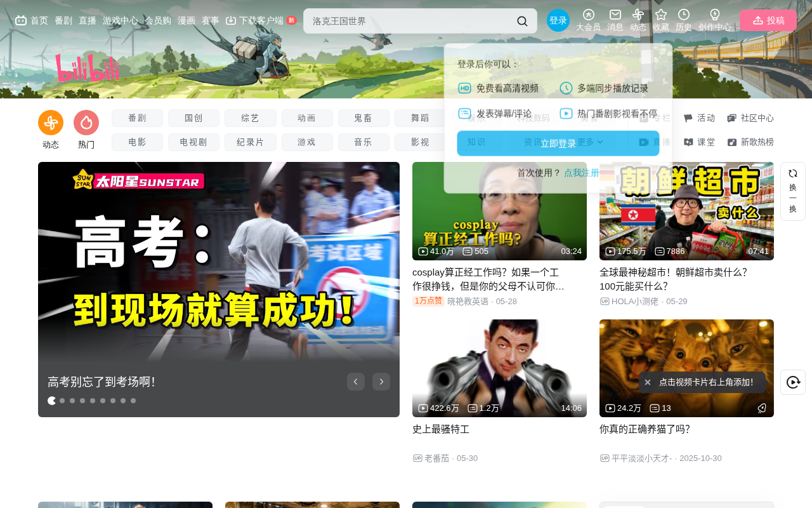Image resolution: width=812 pixels, height=508 pixels.
Task: Click the red 热门 flame icon
Action: click(86, 123)
